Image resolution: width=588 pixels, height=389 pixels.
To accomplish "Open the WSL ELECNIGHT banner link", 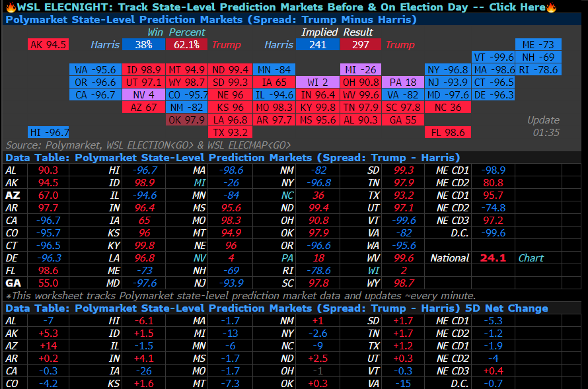I will [281, 7].
